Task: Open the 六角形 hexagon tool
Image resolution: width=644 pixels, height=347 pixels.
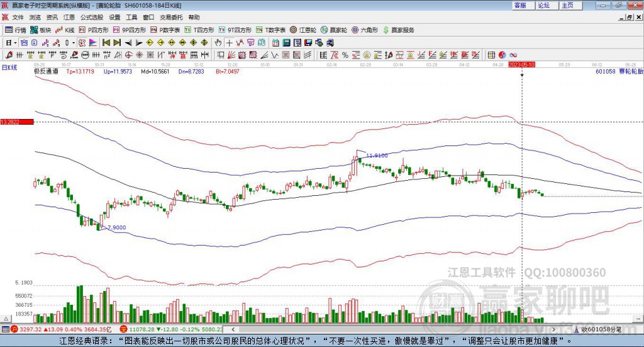Action: 365,30
